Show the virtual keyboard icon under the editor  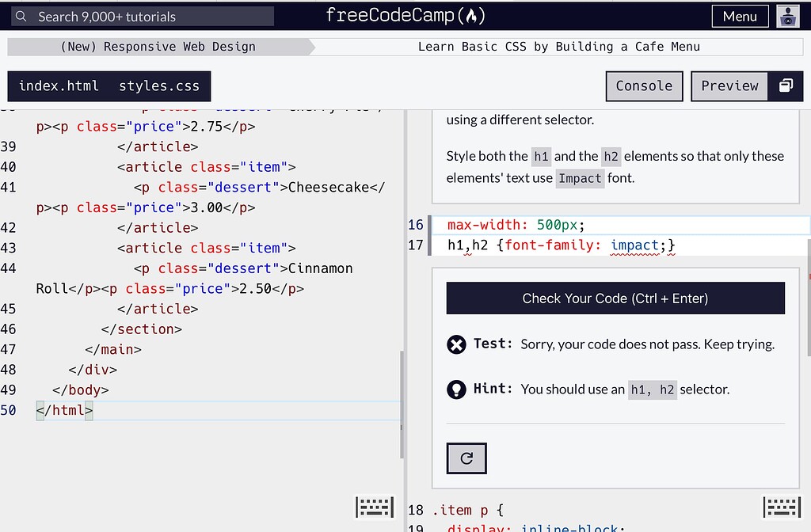coord(375,507)
